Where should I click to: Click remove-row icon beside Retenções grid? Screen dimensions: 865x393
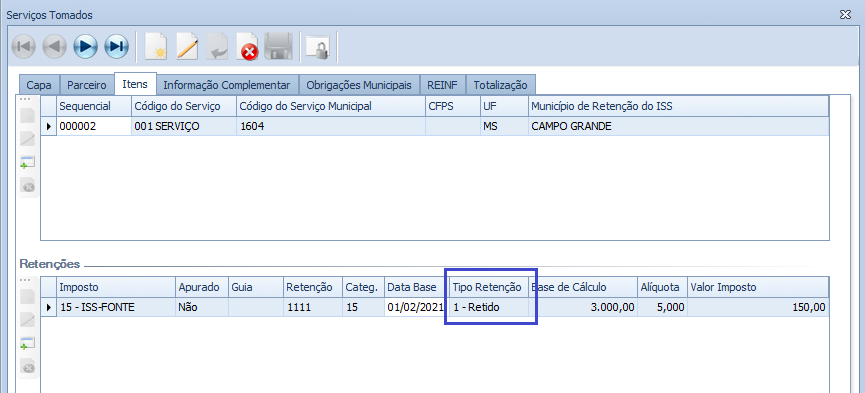point(28,367)
